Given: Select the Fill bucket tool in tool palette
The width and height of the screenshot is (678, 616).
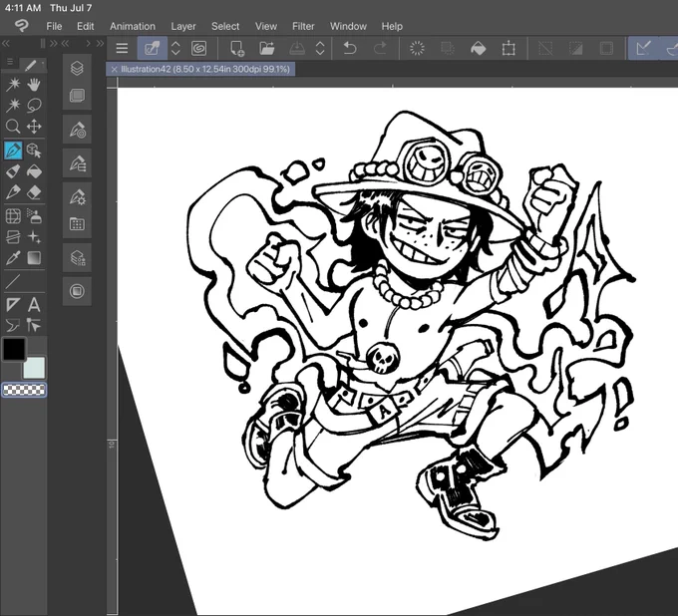Looking at the screenshot, I should [x=34, y=171].
